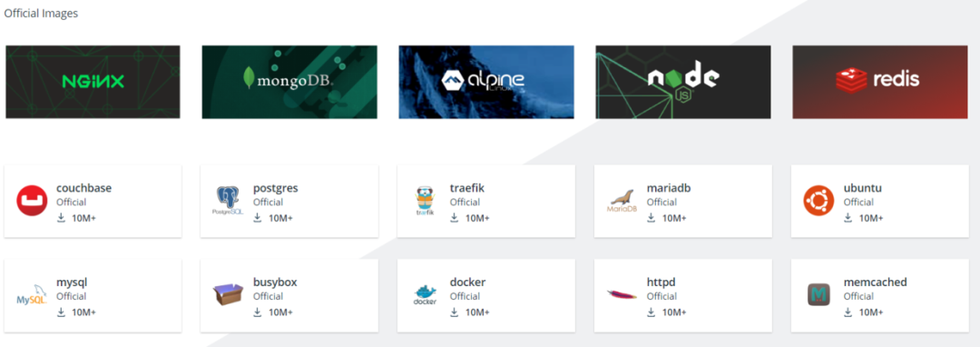The image size is (980, 347).
Task: Click the httpd feather icon
Action: (x=622, y=293)
